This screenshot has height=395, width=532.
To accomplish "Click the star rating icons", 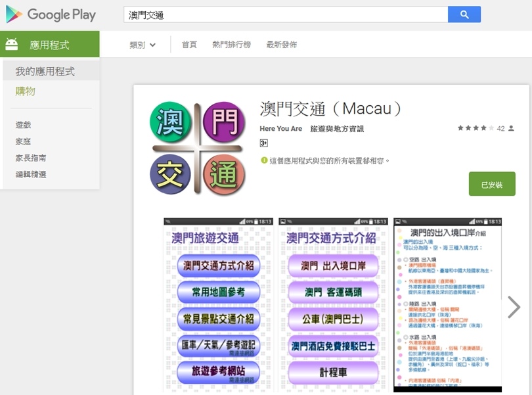I will point(476,128).
